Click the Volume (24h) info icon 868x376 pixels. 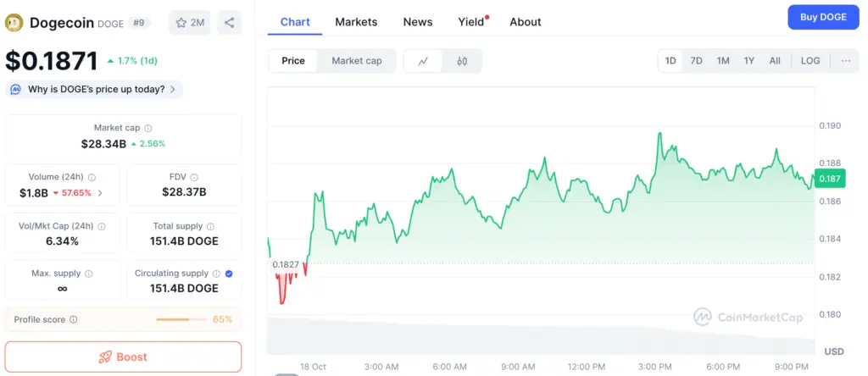click(x=92, y=177)
